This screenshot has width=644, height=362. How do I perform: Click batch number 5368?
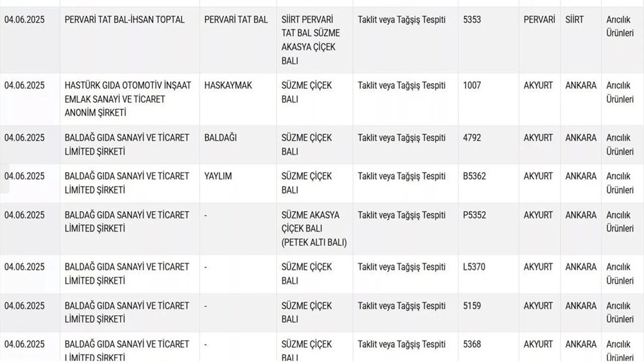(472, 344)
